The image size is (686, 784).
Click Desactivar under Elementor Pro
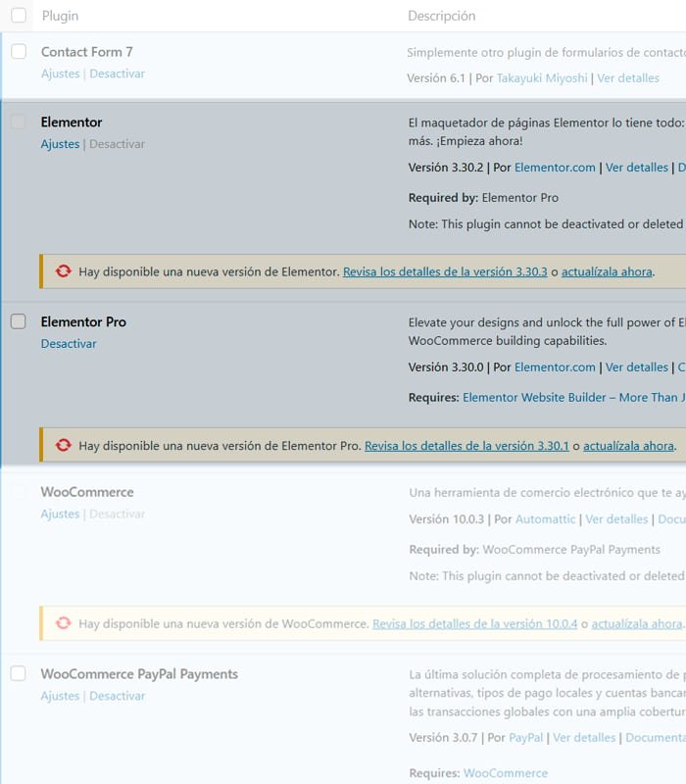[x=69, y=344]
